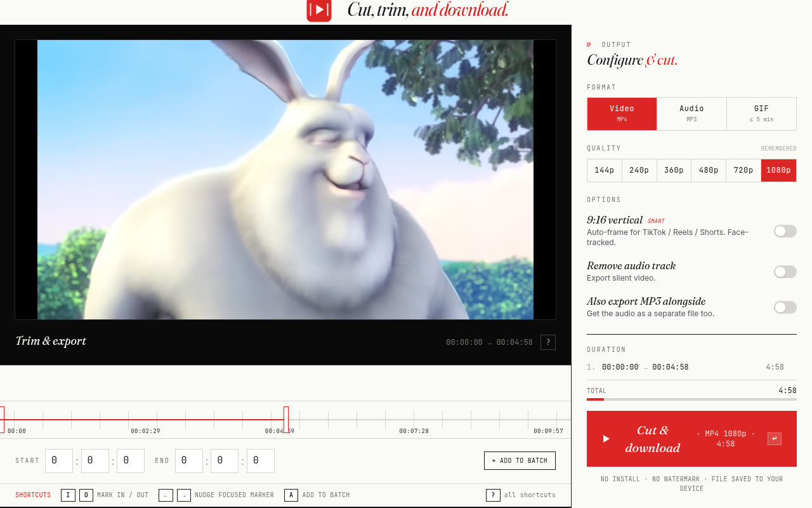Set quality to 240p
The width and height of the screenshot is (812, 508).
(x=639, y=170)
